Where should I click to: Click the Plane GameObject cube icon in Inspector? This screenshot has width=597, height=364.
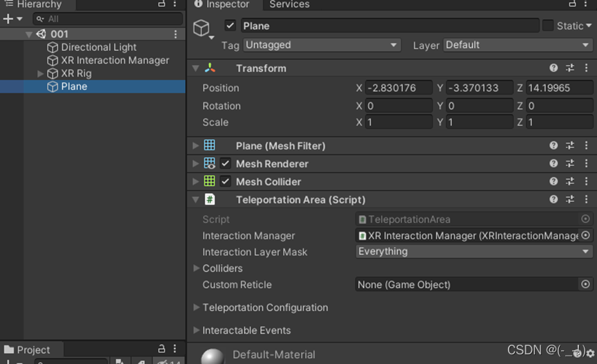(x=201, y=28)
